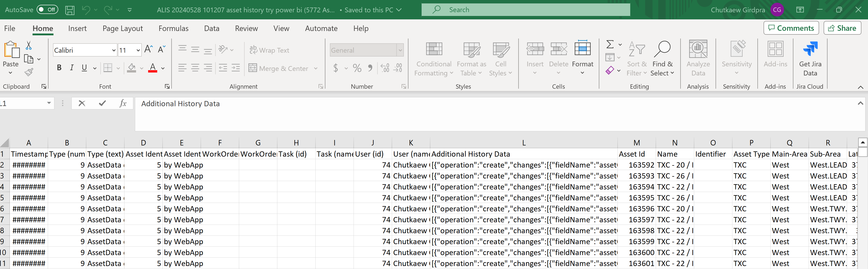Apply the red Font Color swatch

(x=153, y=68)
